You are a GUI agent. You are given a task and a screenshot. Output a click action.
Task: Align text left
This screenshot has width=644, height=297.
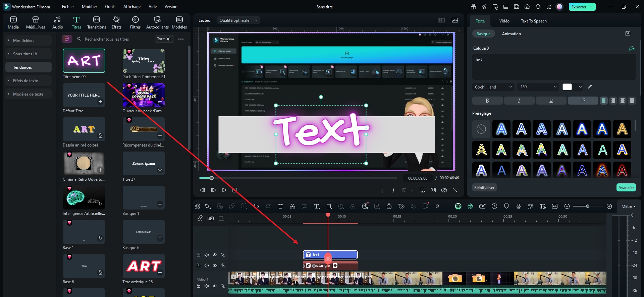click(x=604, y=101)
